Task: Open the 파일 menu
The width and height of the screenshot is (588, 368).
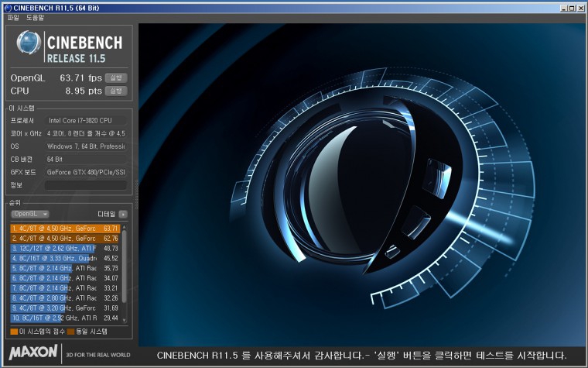Action: [13, 18]
